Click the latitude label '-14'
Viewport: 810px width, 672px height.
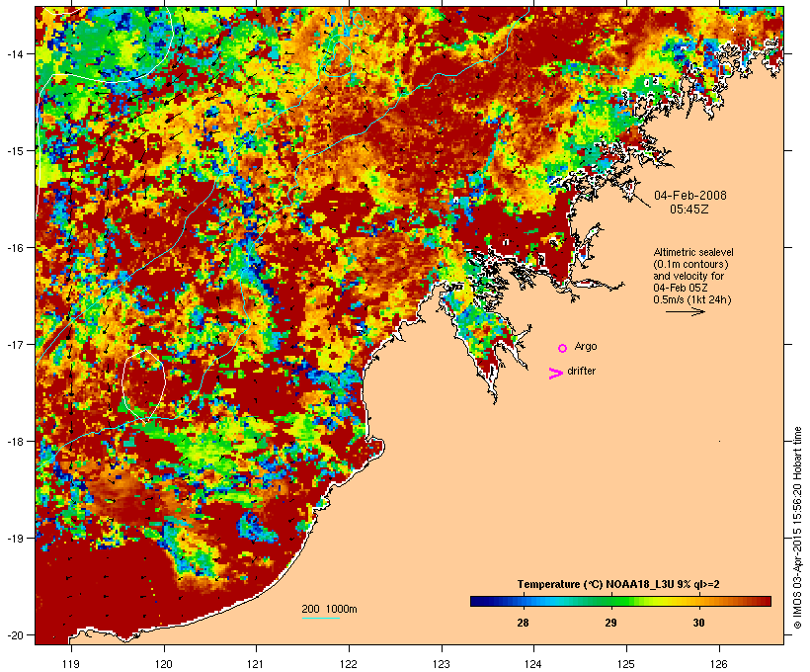pyautogui.click(x=15, y=53)
